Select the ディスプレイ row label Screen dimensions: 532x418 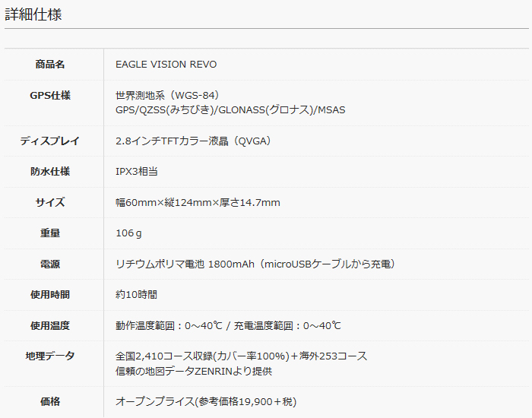click(x=50, y=141)
